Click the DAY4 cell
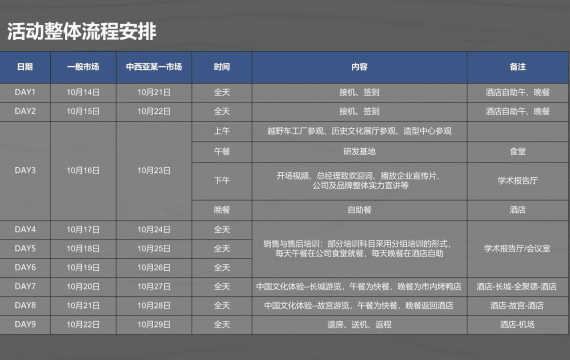The height and width of the screenshot is (360, 570). pyautogui.click(x=25, y=230)
